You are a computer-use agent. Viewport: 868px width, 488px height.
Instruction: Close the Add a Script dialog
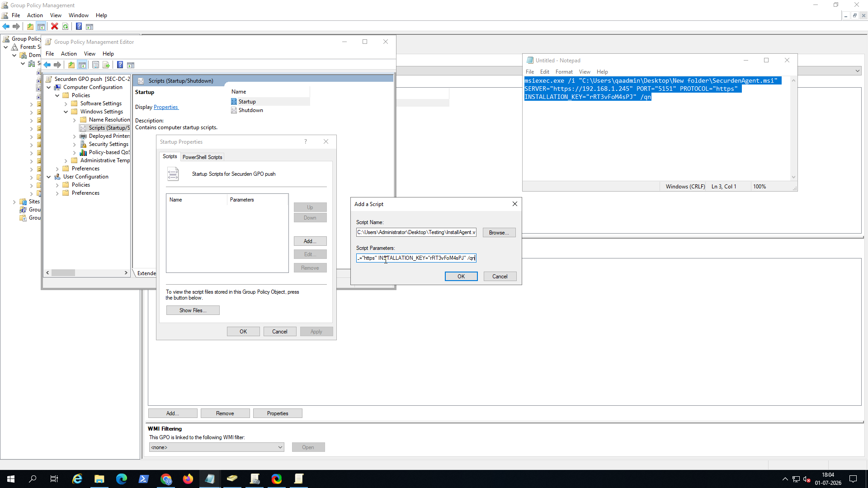(515, 204)
